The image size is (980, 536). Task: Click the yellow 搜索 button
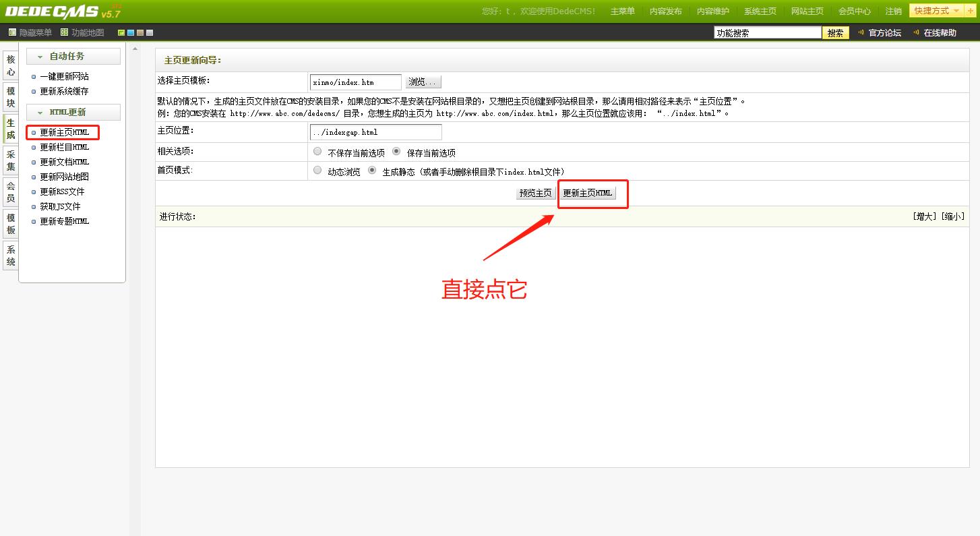coord(836,32)
